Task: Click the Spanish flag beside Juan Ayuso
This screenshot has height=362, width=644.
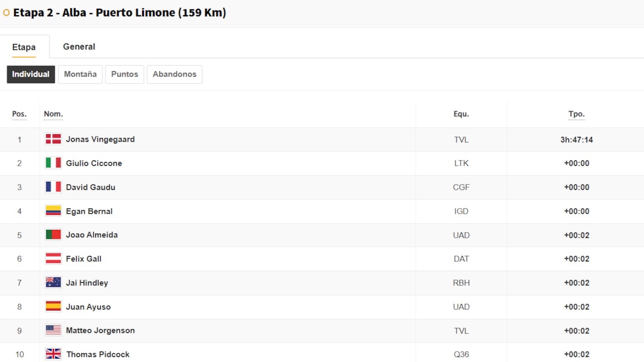Action: 53,306
